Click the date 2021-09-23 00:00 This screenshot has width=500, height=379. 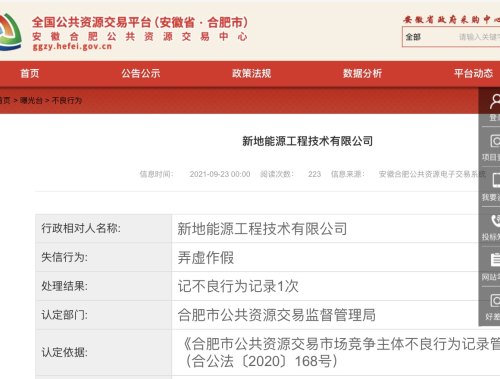220,174
